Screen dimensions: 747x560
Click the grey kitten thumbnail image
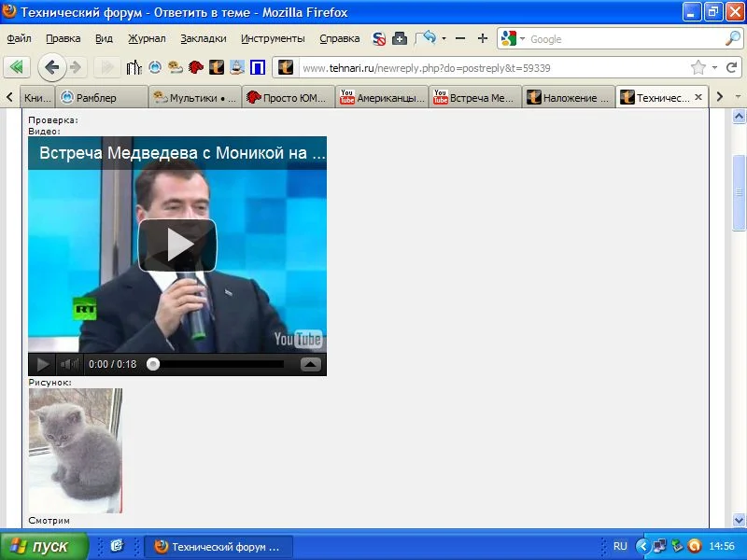(x=76, y=451)
